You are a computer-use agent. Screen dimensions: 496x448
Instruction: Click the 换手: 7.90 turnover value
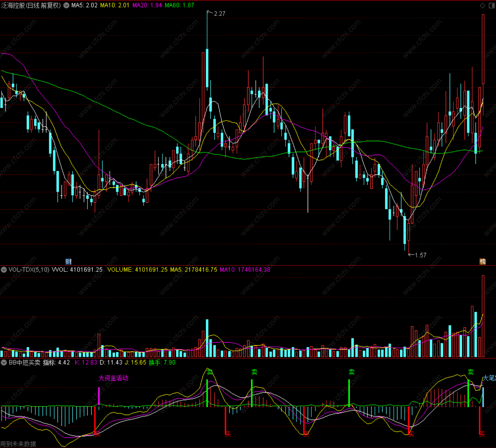tap(162, 362)
